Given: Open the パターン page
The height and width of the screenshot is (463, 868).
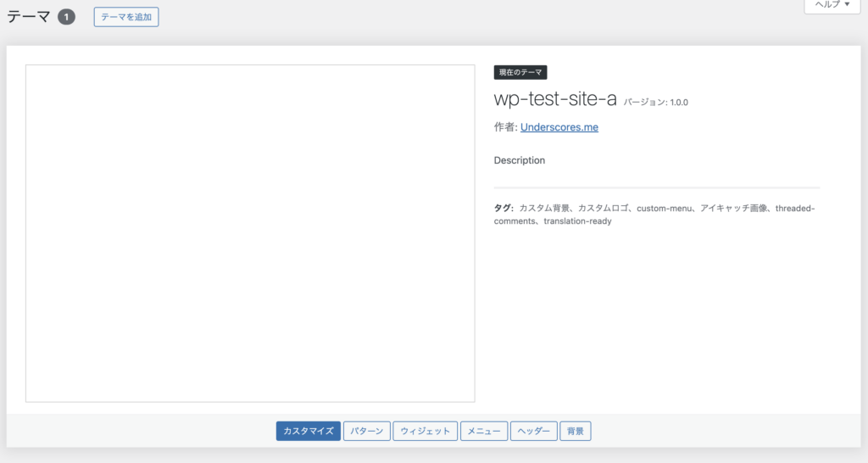Looking at the screenshot, I should click(x=366, y=431).
